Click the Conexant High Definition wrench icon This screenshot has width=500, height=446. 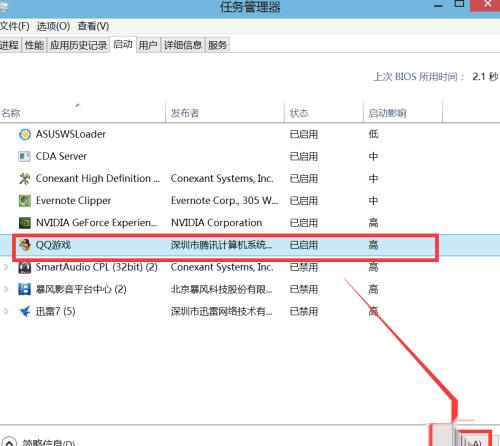click(x=24, y=179)
